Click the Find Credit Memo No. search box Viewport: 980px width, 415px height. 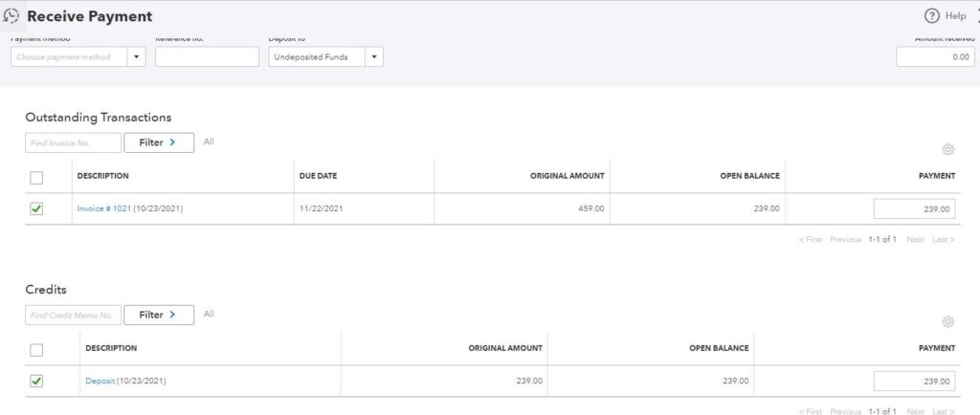pos(73,315)
